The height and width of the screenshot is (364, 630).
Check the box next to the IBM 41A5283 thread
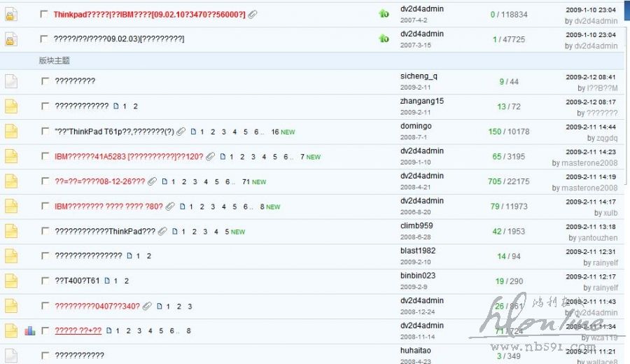(x=45, y=156)
